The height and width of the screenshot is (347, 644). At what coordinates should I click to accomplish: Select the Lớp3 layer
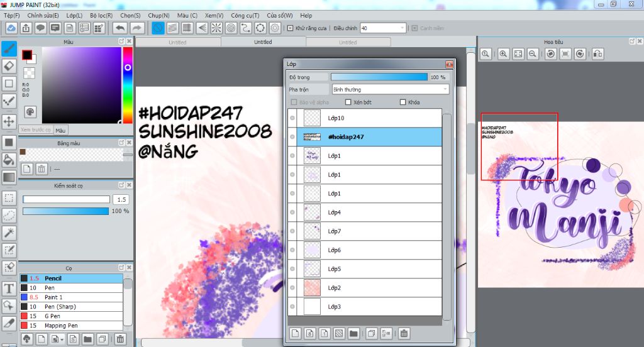[x=365, y=307]
